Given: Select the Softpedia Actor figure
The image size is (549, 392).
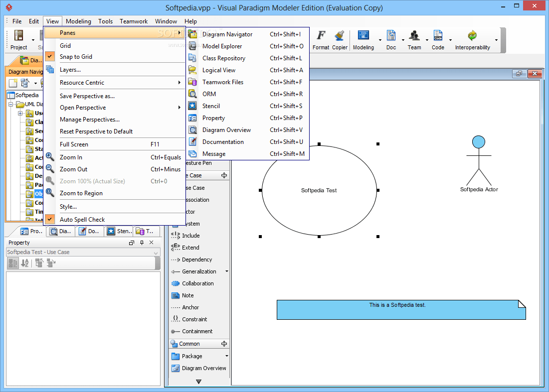Looking at the screenshot, I should point(479,164).
